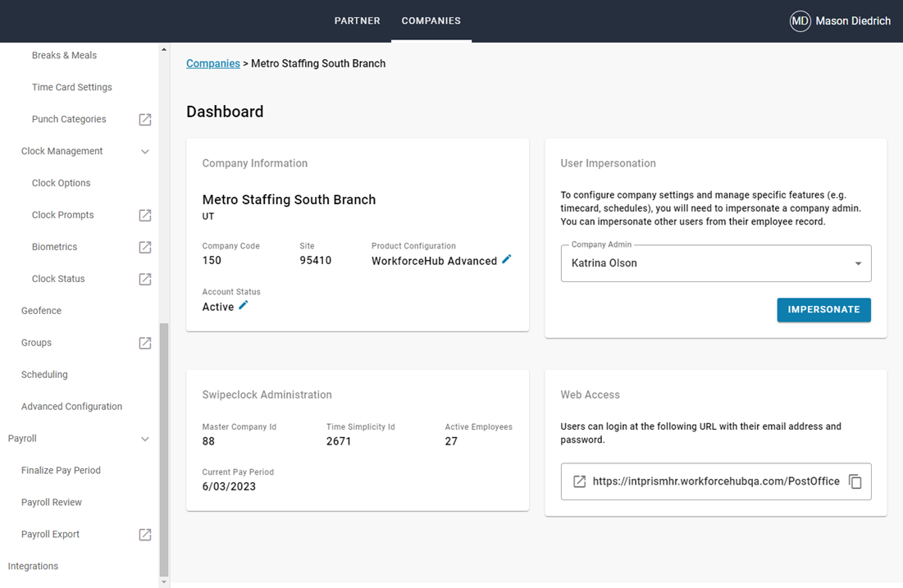
Task: Select Finalize Pay Period in sidebar
Action: tap(61, 470)
